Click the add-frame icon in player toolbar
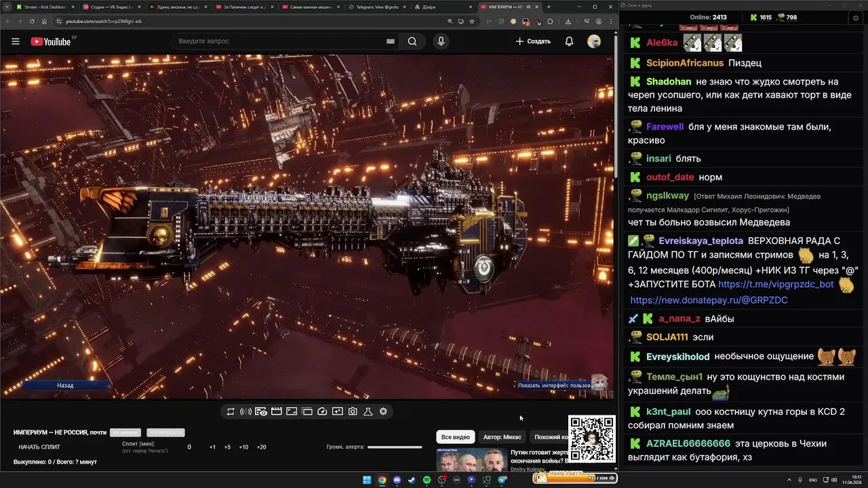 tap(337, 411)
